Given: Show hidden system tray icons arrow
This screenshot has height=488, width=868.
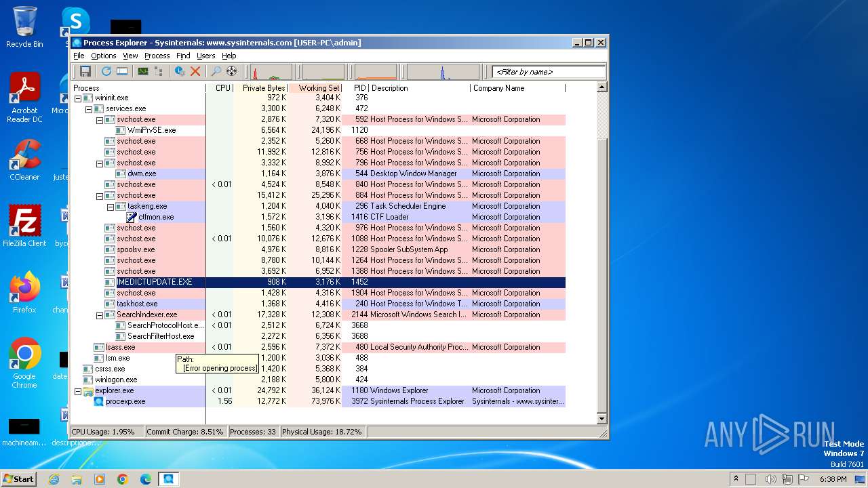Looking at the screenshot, I should [736, 479].
